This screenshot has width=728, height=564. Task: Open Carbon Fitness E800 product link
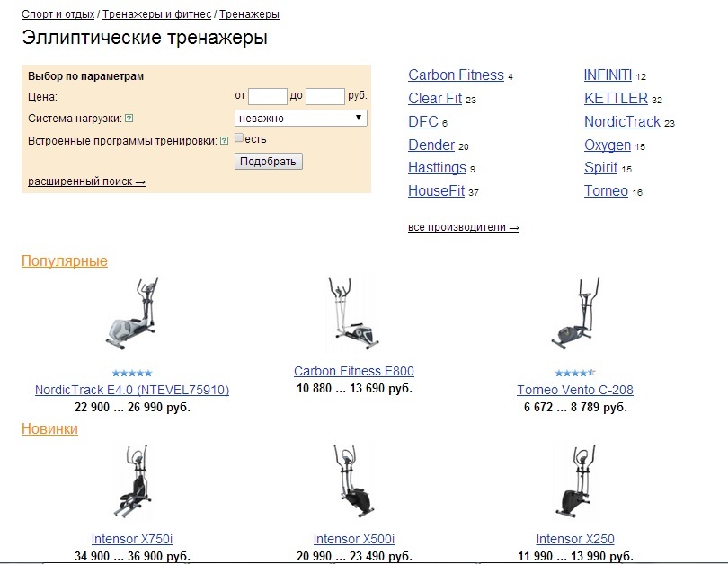(x=354, y=371)
